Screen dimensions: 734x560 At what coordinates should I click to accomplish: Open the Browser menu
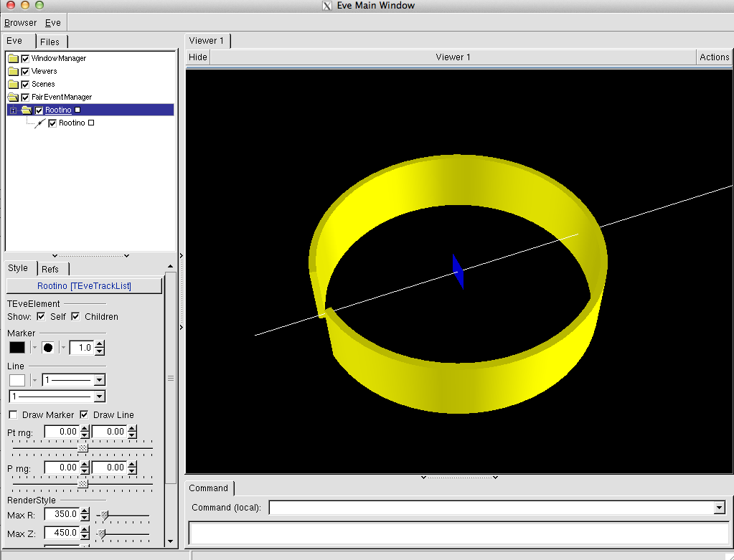point(20,23)
